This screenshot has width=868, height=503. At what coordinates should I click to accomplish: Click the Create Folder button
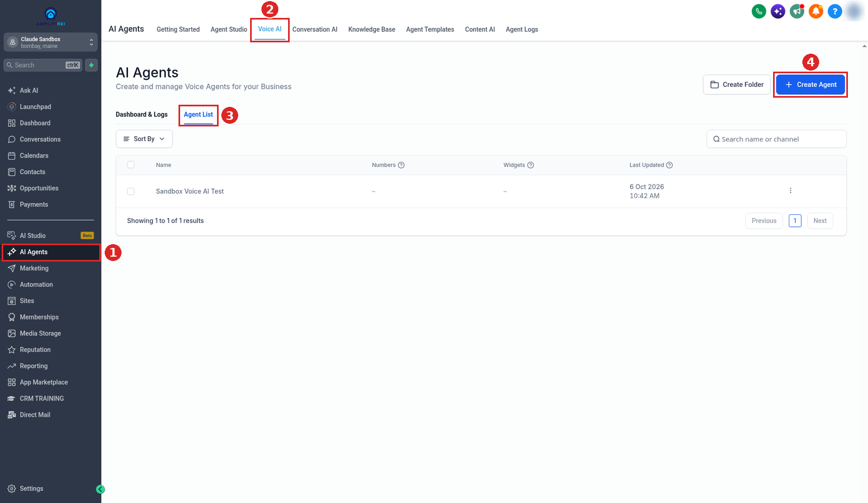[x=737, y=85]
